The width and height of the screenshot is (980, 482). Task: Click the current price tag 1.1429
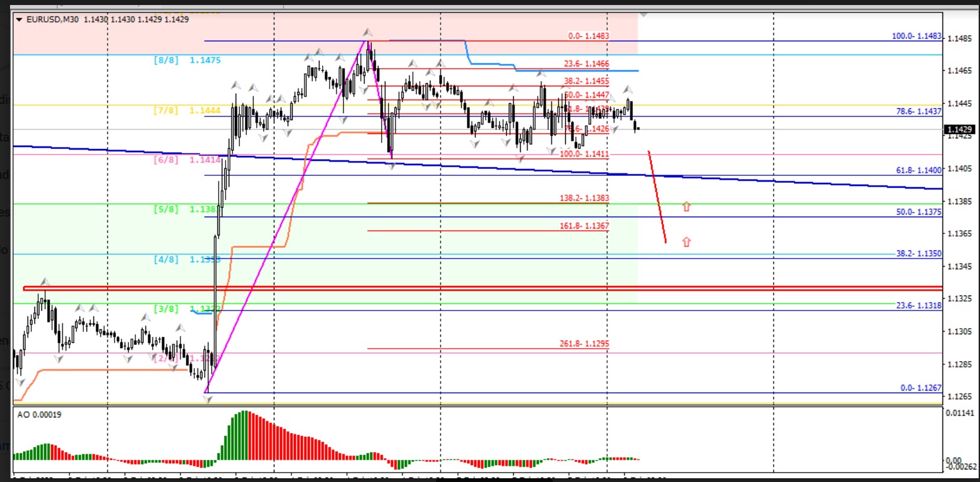point(959,130)
